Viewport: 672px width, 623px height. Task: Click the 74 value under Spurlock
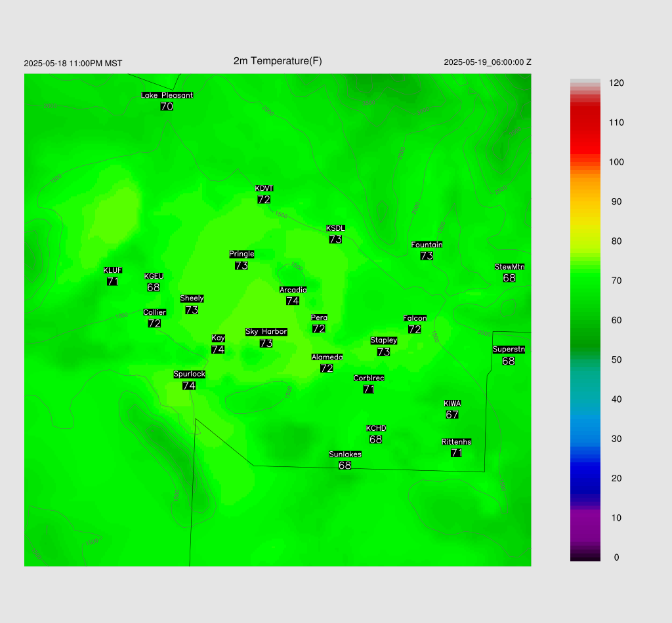(x=189, y=386)
